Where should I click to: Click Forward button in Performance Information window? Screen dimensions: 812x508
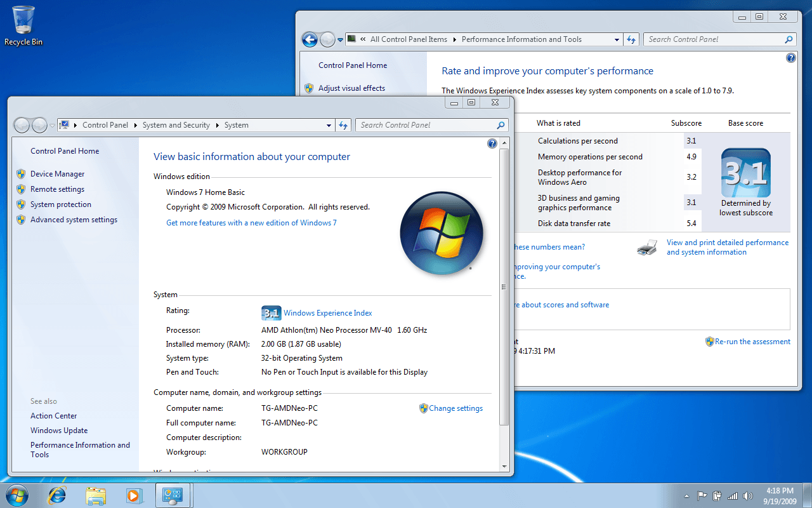(x=327, y=40)
